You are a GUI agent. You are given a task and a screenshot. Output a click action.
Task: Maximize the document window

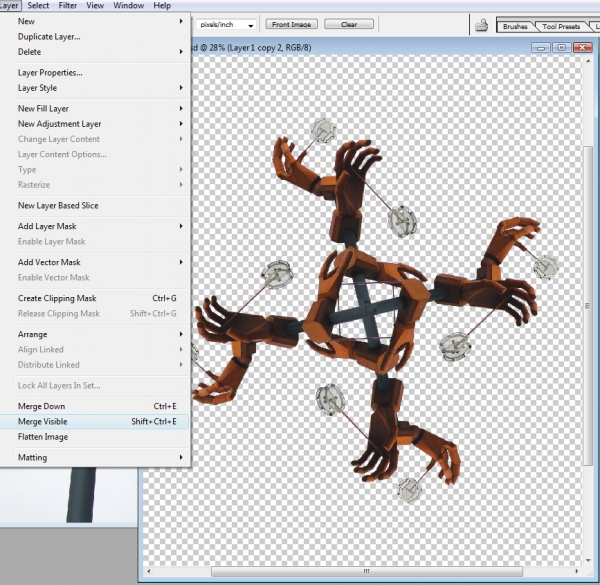pos(562,48)
